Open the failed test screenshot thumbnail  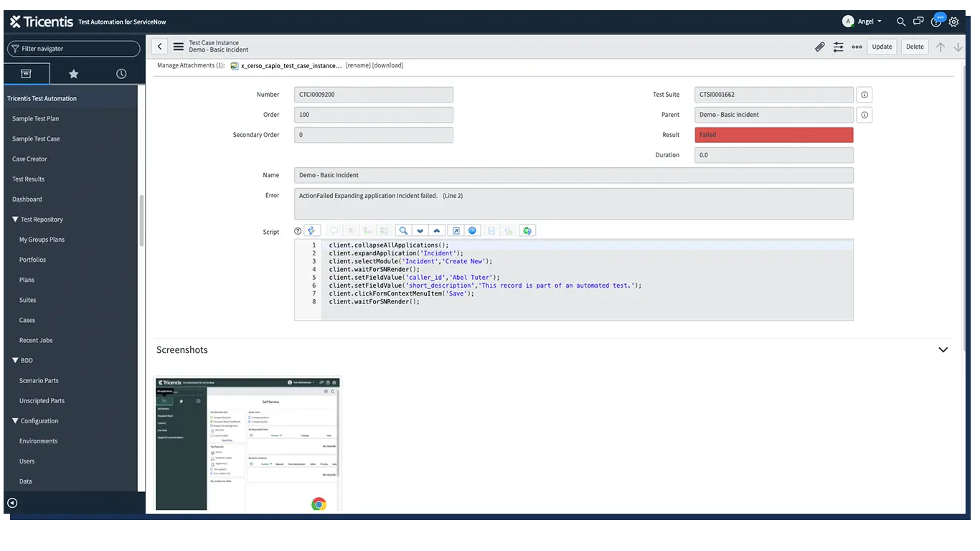point(248,443)
